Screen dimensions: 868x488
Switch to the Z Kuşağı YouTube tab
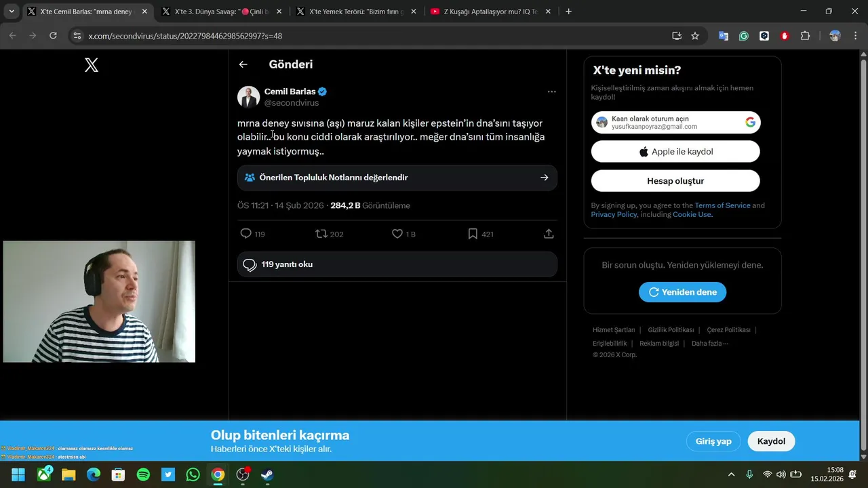coord(491,12)
